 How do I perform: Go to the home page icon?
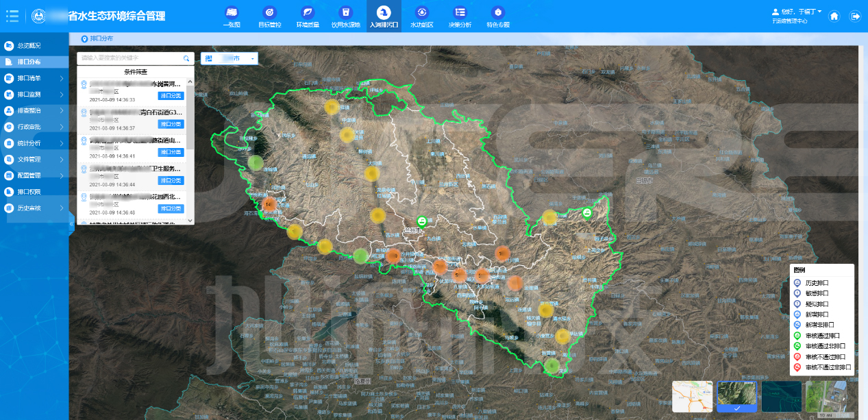pos(834,16)
